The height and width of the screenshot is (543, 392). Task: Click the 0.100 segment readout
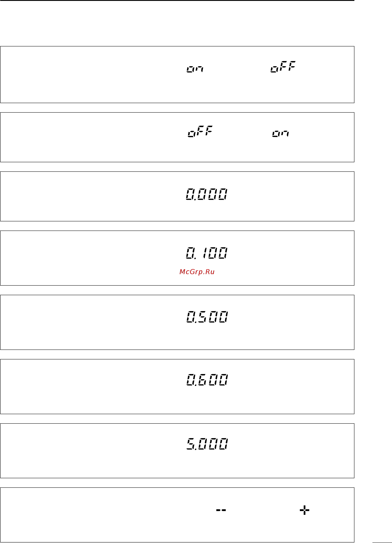(x=207, y=253)
